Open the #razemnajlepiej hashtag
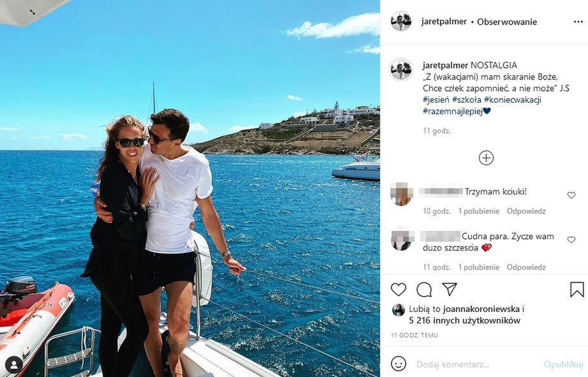The width and height of the screenshot is (588, 377). click(452, 111)
